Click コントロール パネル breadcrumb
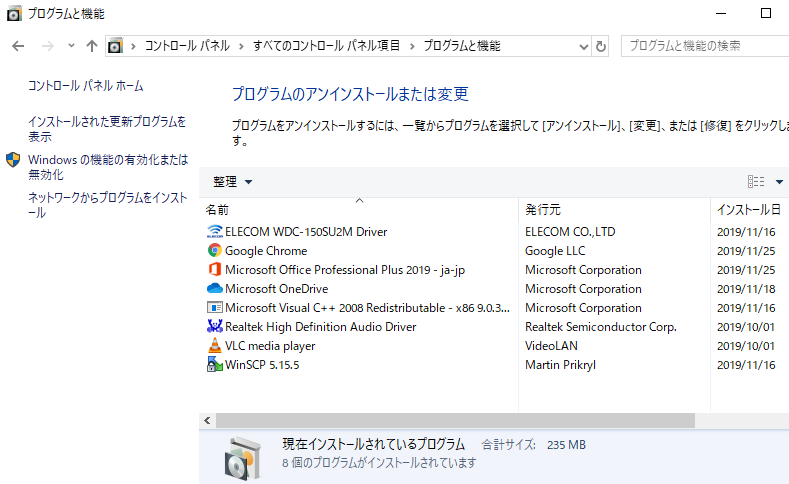Screen dimensions: 789x484 click(187, 46)
